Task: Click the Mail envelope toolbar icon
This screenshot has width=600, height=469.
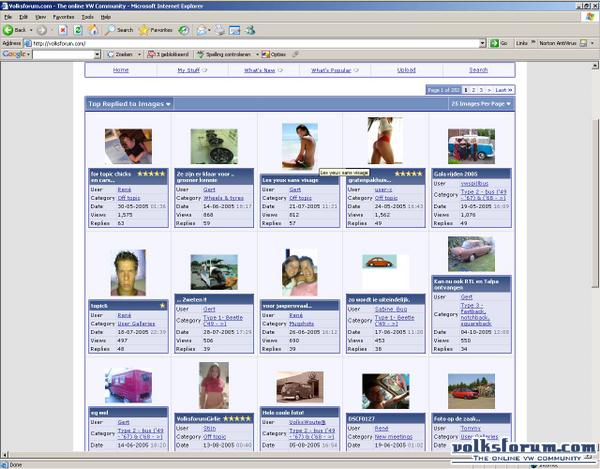Action: pos(201,30)
